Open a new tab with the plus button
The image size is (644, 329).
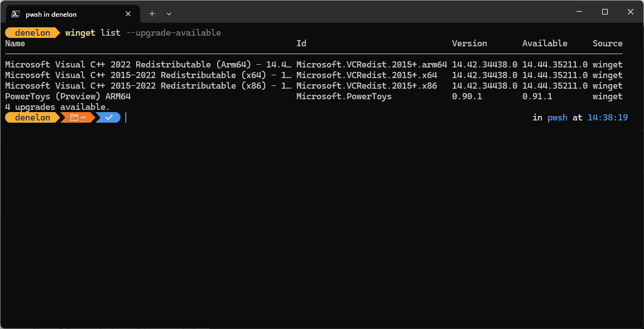(152, 14)
